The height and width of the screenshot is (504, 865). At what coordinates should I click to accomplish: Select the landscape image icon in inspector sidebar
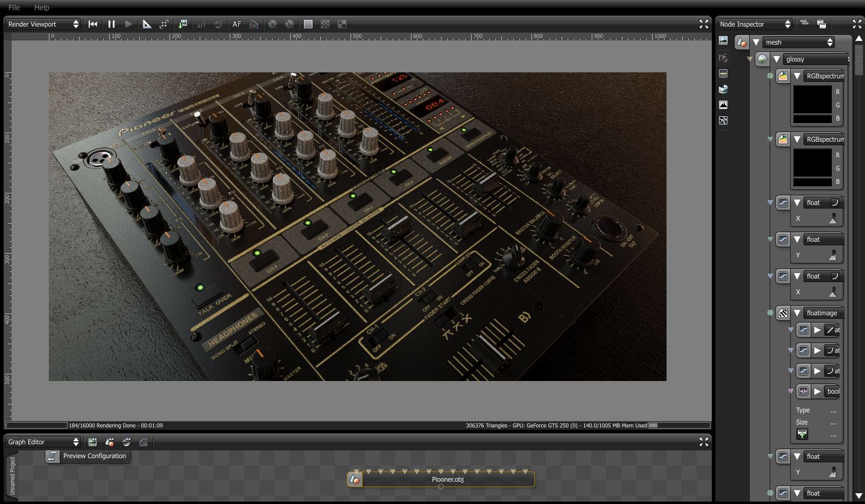coord(723,41)
